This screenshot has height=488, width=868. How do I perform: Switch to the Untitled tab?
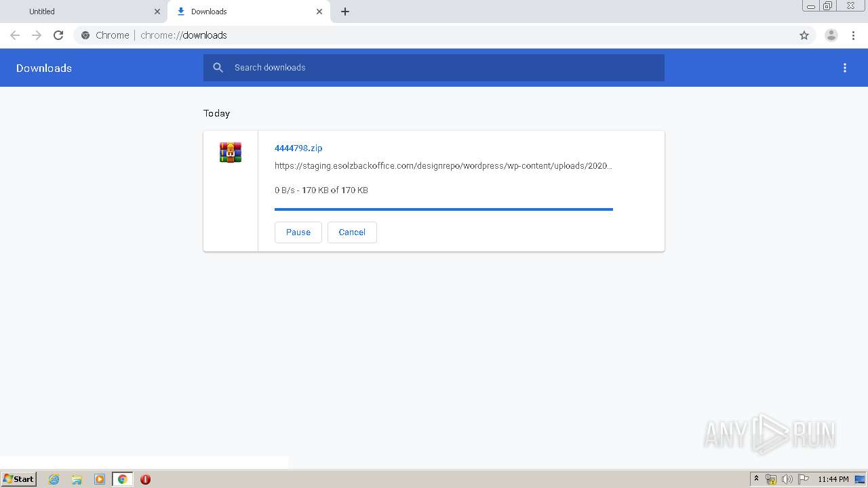click(83, 12)
